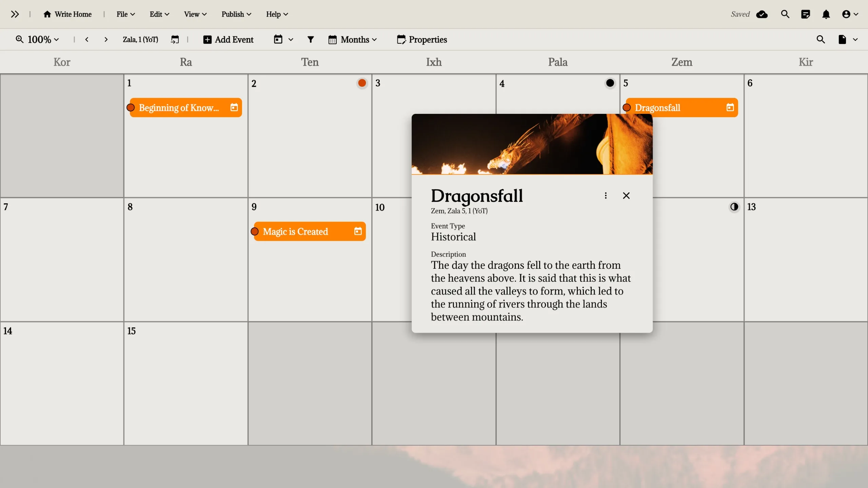Image resolution: width=868 pixels, height=488 pixels.
Task: Click the global search icon in top bar
Action: [x=785, y=14]
